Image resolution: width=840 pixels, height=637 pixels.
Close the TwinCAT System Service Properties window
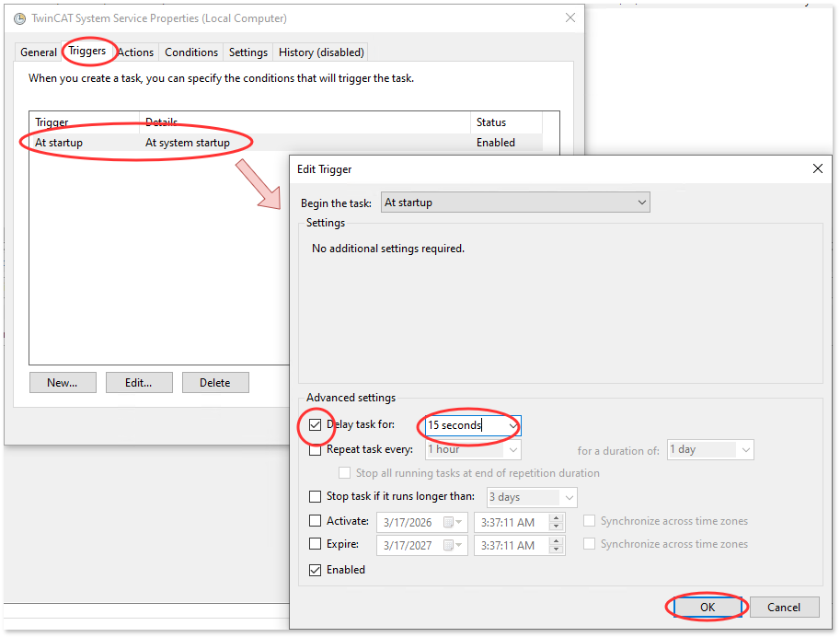570,17
